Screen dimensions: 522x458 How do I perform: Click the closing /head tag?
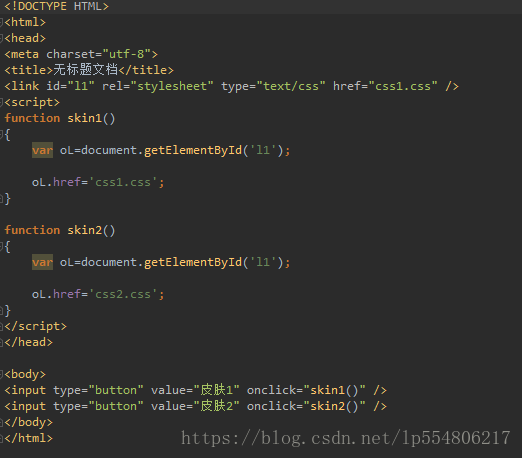coord(29,342)
